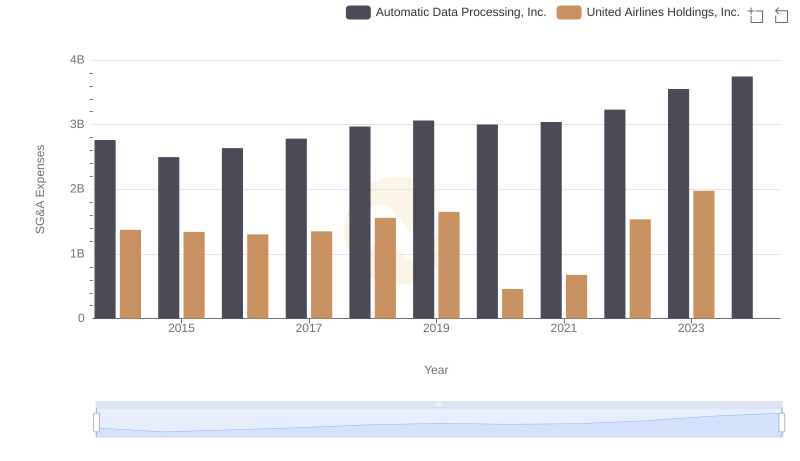Click the y-axis label 4B
Screen dimensions: 800x461
[77, 60]
